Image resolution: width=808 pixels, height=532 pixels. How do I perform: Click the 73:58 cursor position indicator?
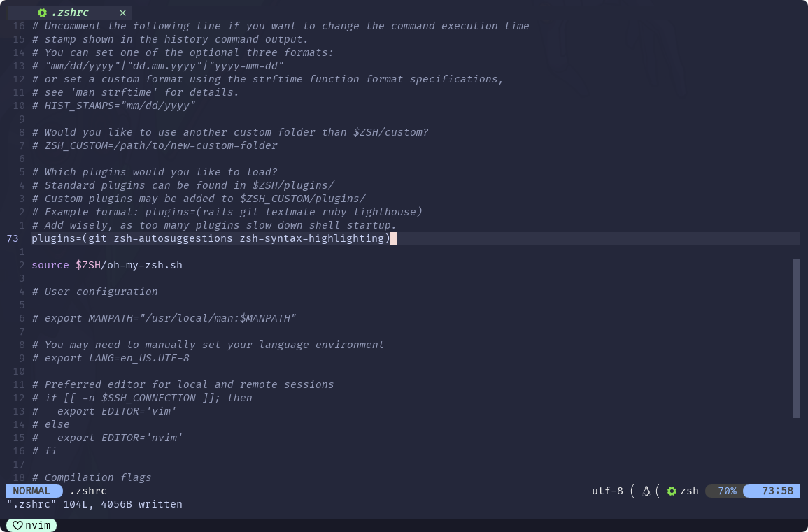point(777,491)
